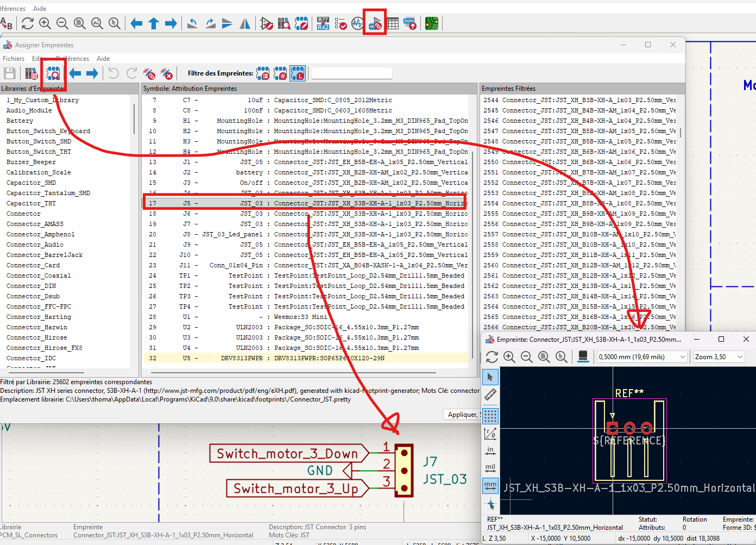Annotate schematic with the R?? R42 icon
The width and height of the screenshot is (756, 545).
323,23
